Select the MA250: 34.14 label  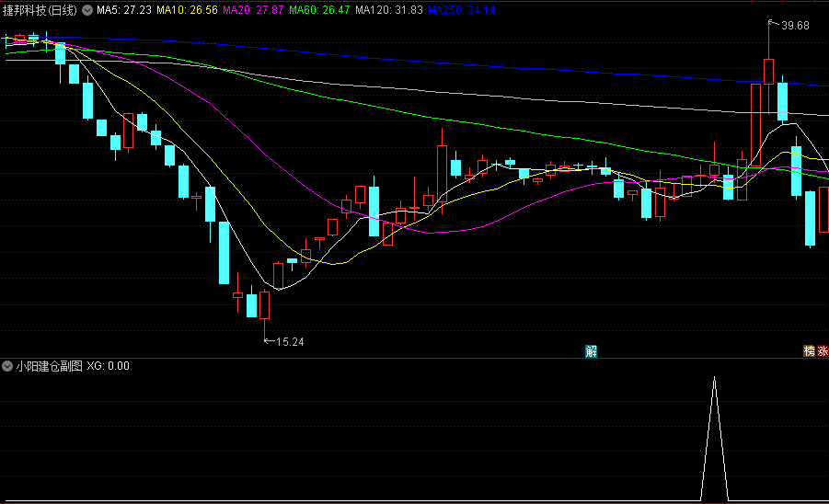coord(462,10)
